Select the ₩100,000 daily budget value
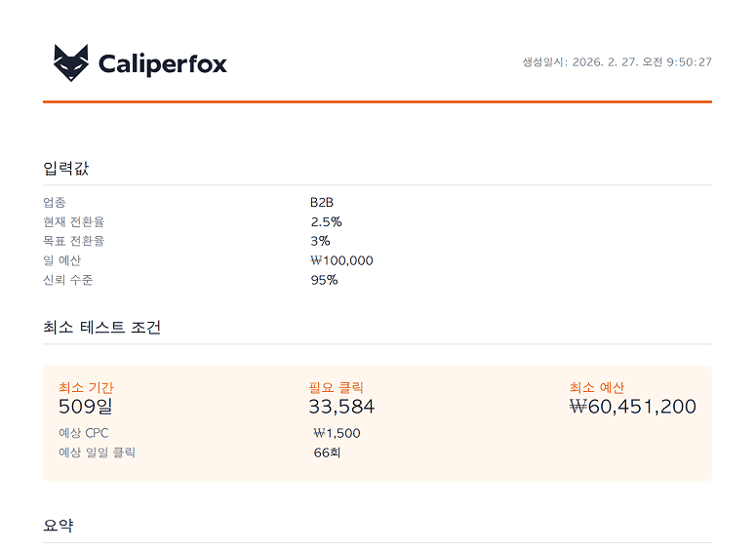The width and height of the screenshot is (756, 550). tap(341, 260)
